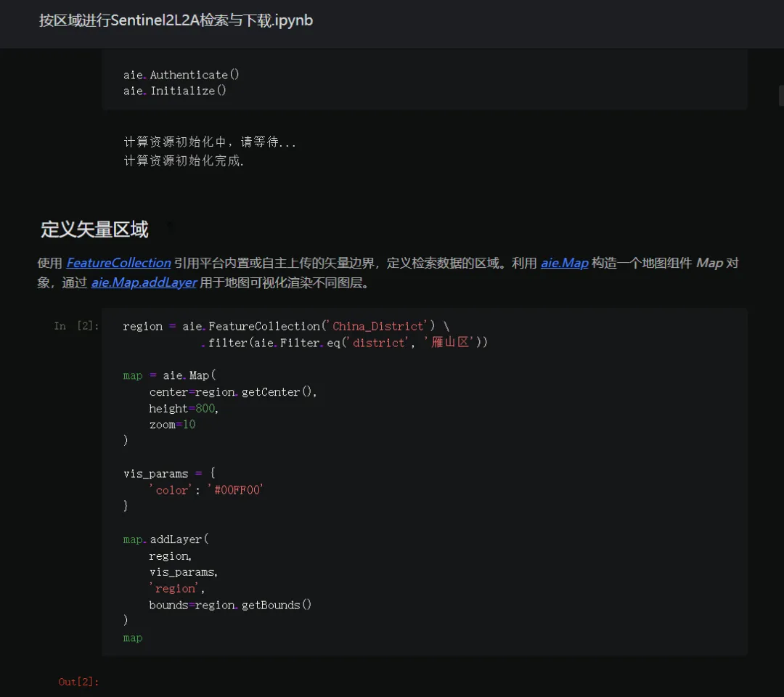784x697 pixels.
Task: Click the vis_params = { code line
Action: tap(169, 473)
